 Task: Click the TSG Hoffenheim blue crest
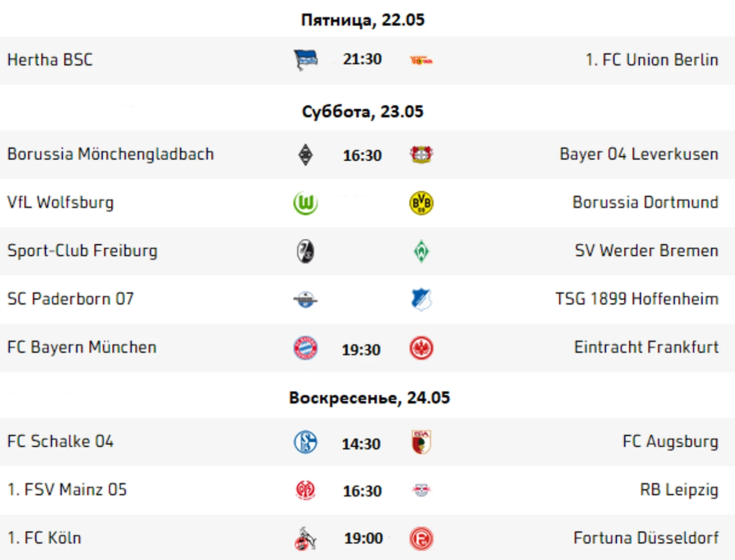(421, 300)
